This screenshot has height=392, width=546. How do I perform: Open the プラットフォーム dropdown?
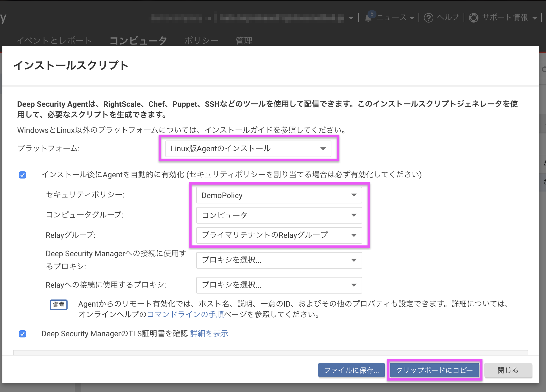[x=248, y=149]
